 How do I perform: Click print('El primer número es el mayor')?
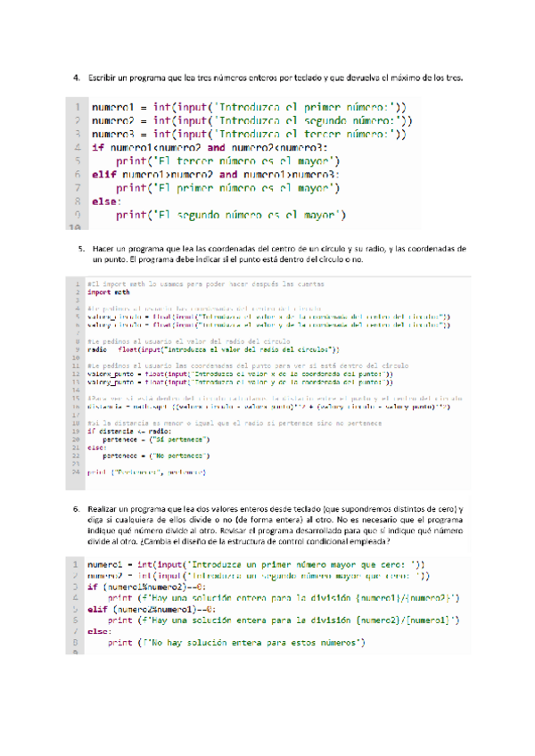227,188
